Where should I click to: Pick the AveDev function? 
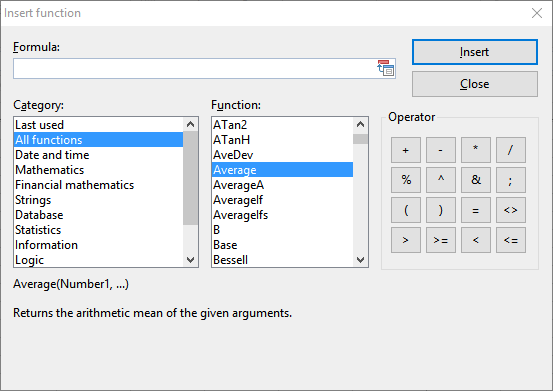pyautogui.click(x=282, y=155)
